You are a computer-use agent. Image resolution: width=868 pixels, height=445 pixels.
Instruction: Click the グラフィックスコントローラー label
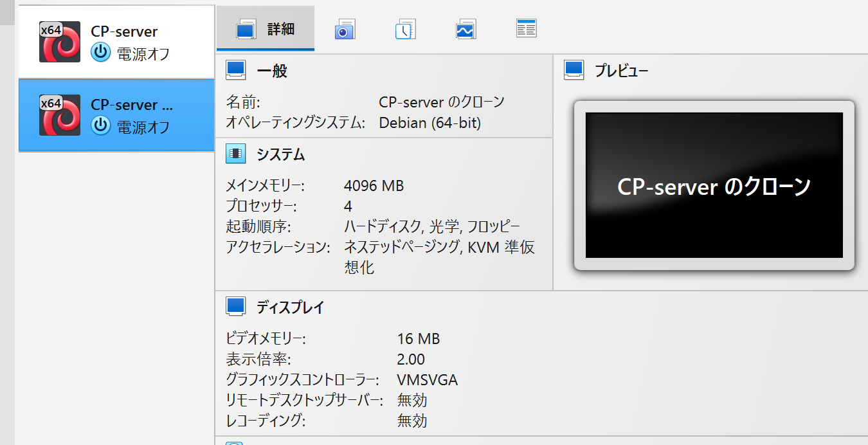tap(302, 380)
